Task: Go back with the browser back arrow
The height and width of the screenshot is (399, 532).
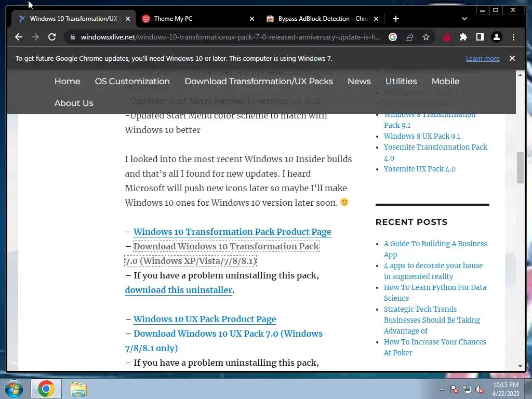Action: (x=19, y=37)
